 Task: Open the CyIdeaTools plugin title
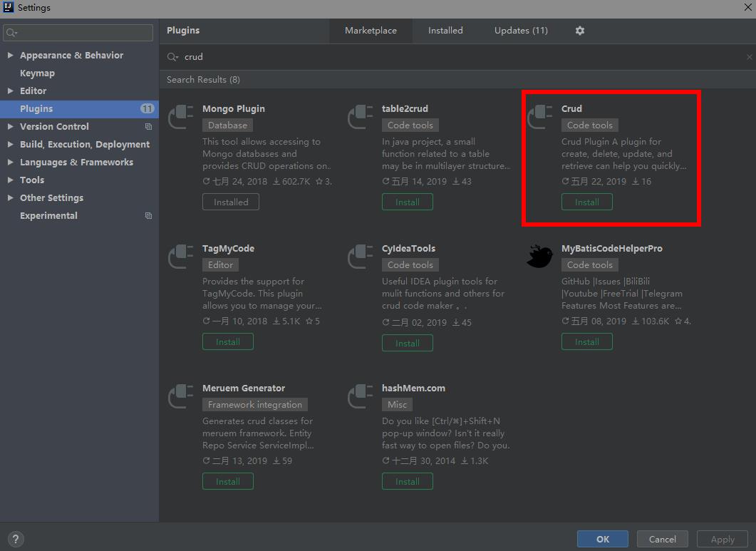click(408, 249)
